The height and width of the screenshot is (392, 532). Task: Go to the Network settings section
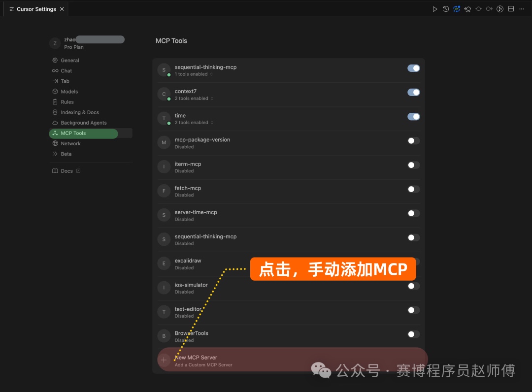[91, 143]
